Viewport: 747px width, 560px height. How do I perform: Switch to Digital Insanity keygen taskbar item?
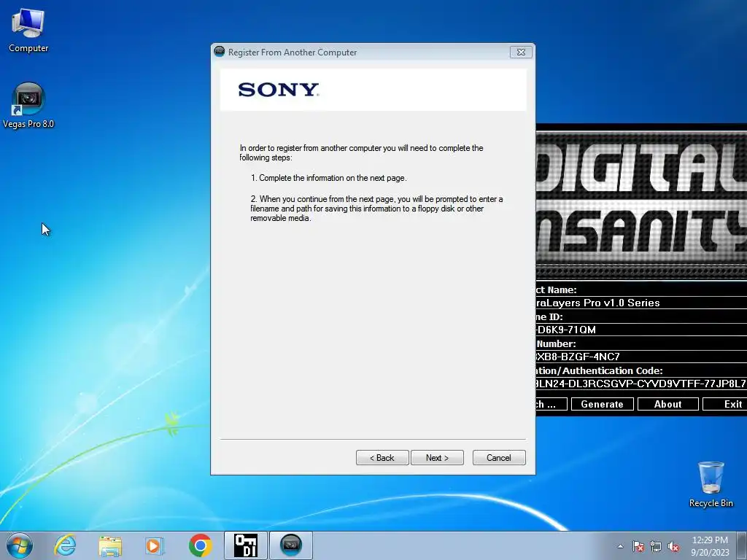click(246, 545)
